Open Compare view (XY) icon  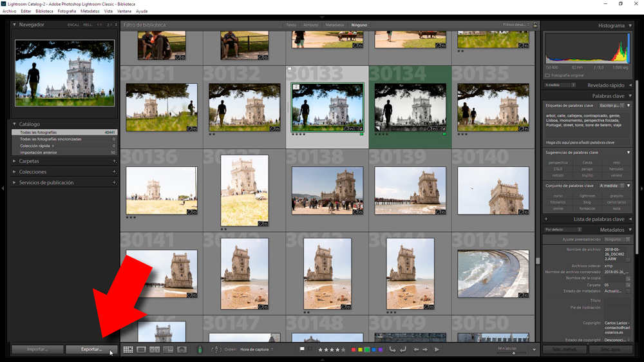tap(155, 350)
